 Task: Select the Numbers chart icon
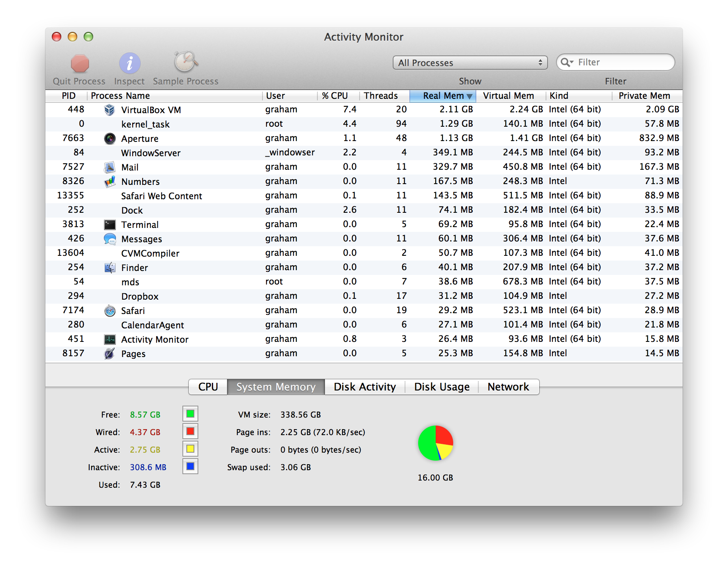coord(110,181)
